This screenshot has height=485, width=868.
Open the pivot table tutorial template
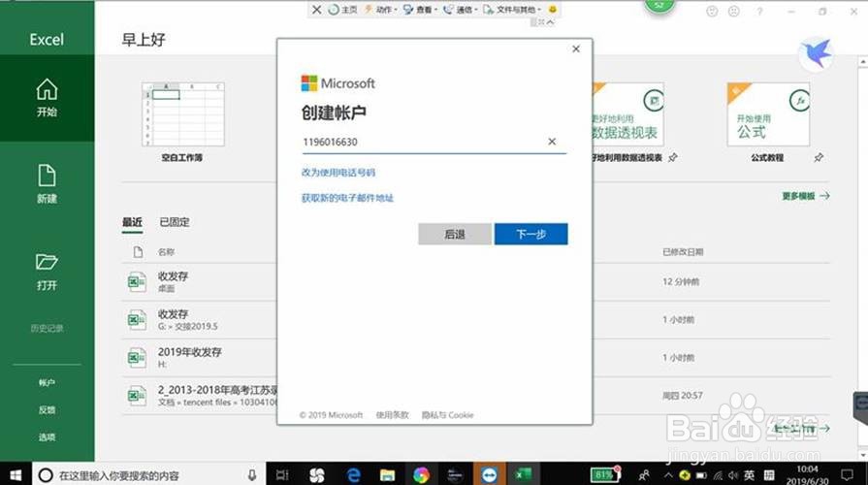point(628,114)
